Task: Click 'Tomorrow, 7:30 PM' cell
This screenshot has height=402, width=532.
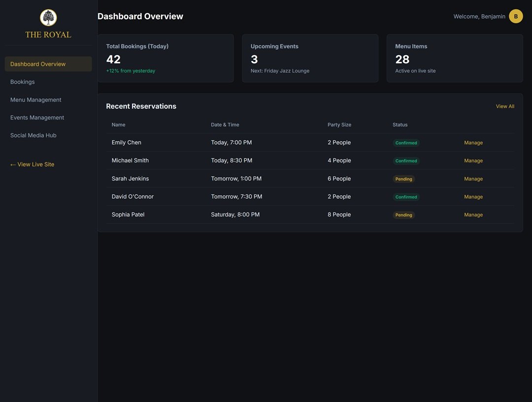Action: click(x=236, y=197)
